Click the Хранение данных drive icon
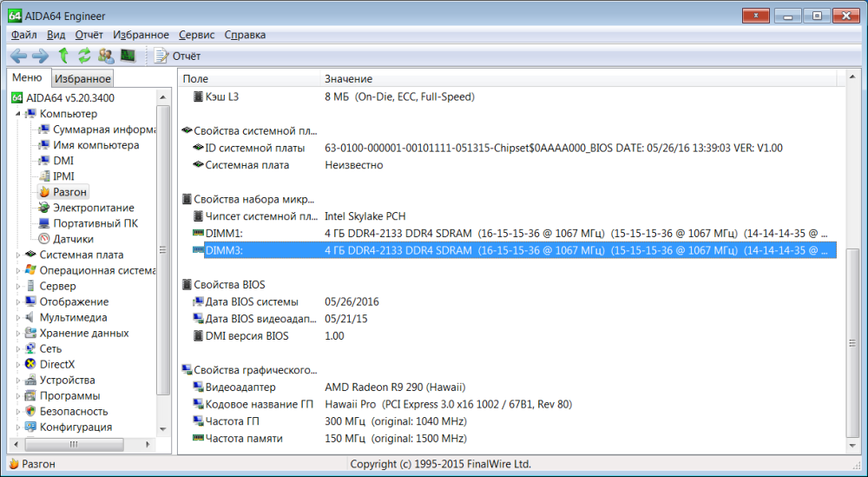The height and width of the screenshot is (477, 868). (x=30, y=334)
